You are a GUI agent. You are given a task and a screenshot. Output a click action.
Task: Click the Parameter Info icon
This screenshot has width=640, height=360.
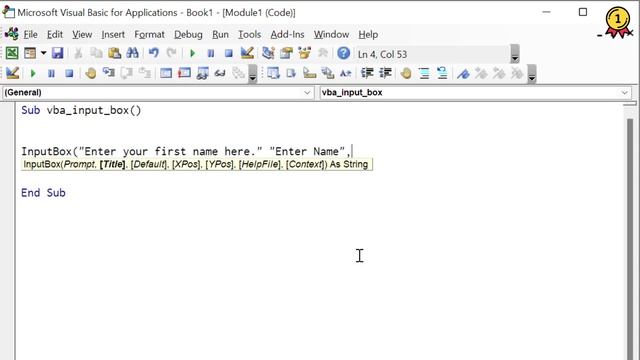click(x=327, y=73)
